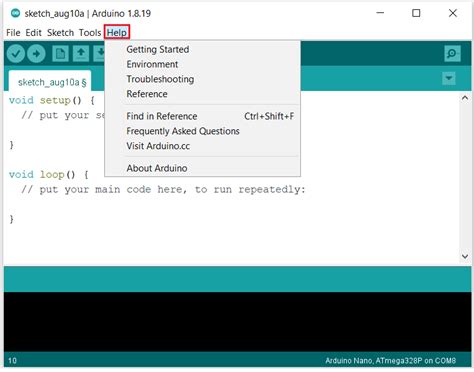Click editor scrollbar down arrow

point(465,256)
